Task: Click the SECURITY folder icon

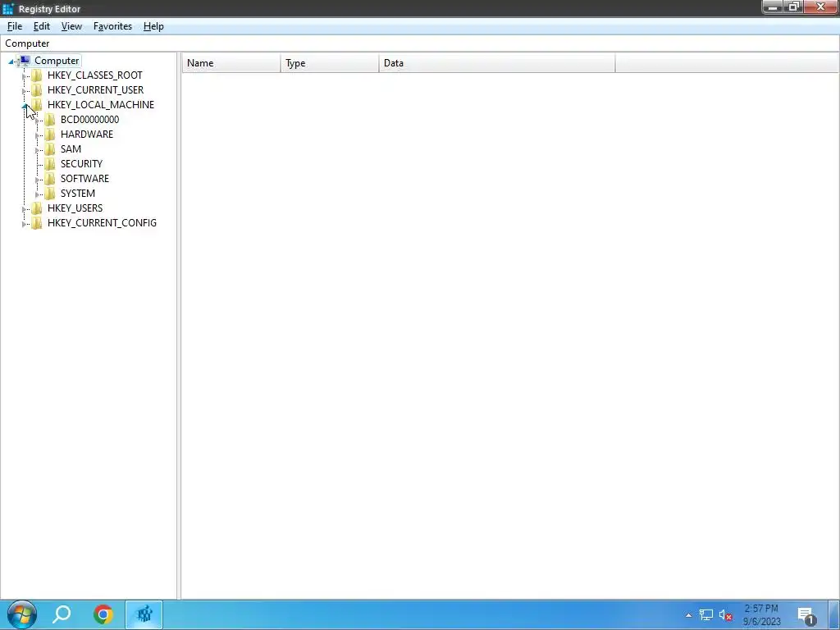Action: [50, 164]
